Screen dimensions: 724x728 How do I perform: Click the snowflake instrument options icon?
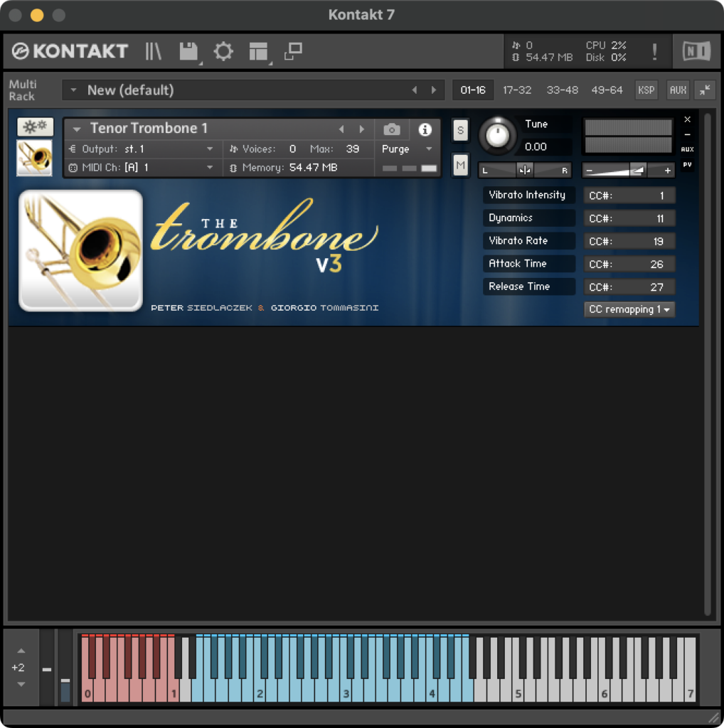[36, 127]
